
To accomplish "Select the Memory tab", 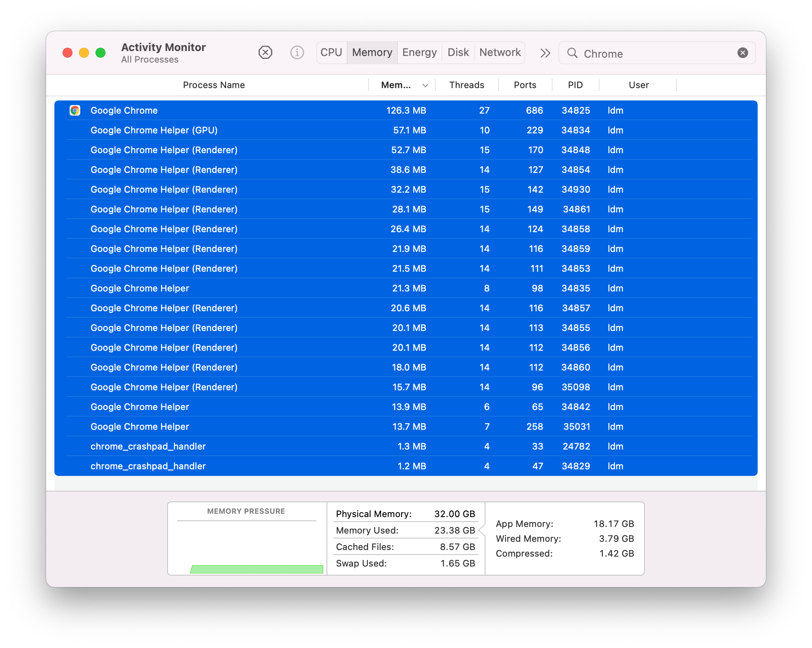I will tap(372, 53).
